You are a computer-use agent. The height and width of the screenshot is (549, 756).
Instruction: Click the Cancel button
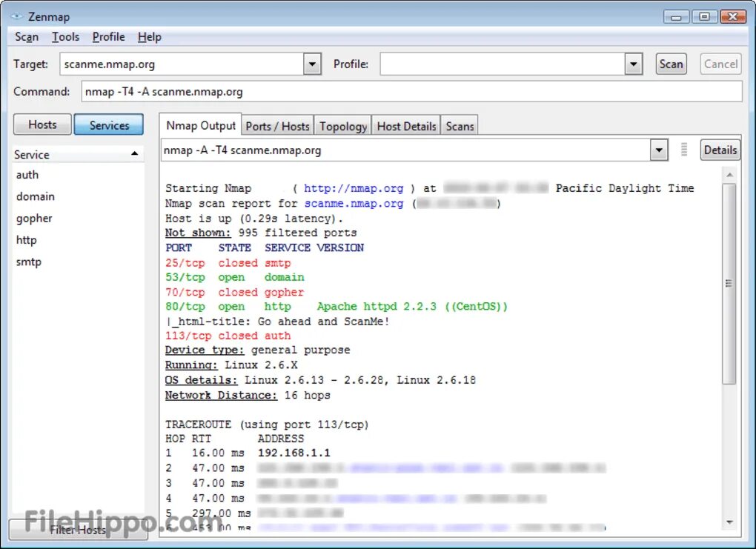tap(721, 64)
